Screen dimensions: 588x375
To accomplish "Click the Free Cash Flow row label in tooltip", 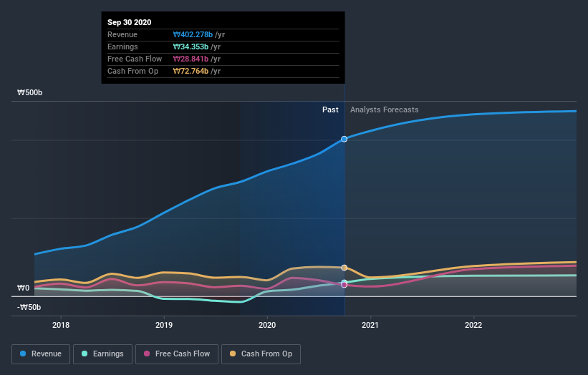I will tap(135, 59).
